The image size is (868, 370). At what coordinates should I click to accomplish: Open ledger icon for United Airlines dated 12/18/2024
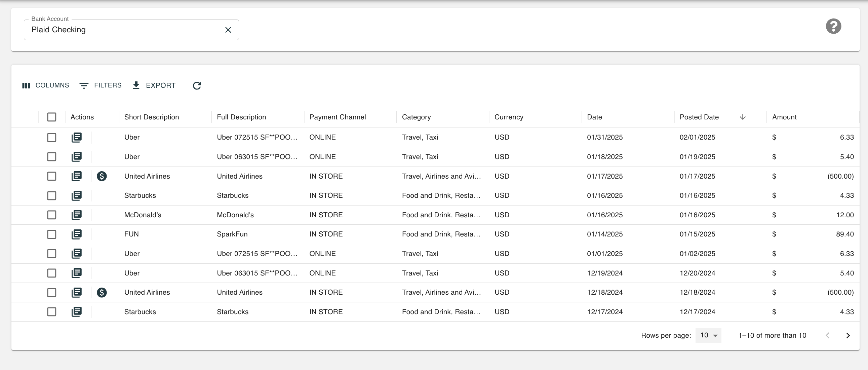77,292
